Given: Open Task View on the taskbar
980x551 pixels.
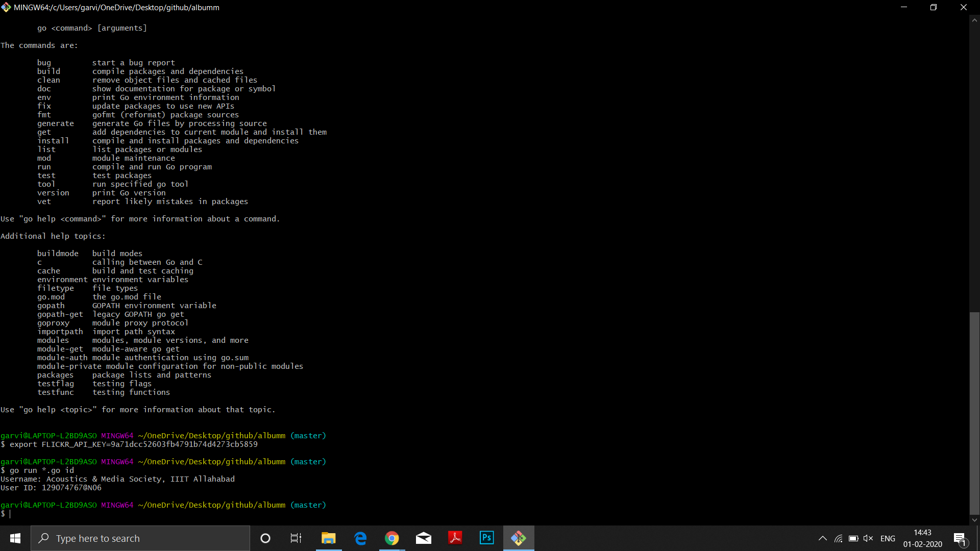Looking at the screenshot, I should 296,538.
